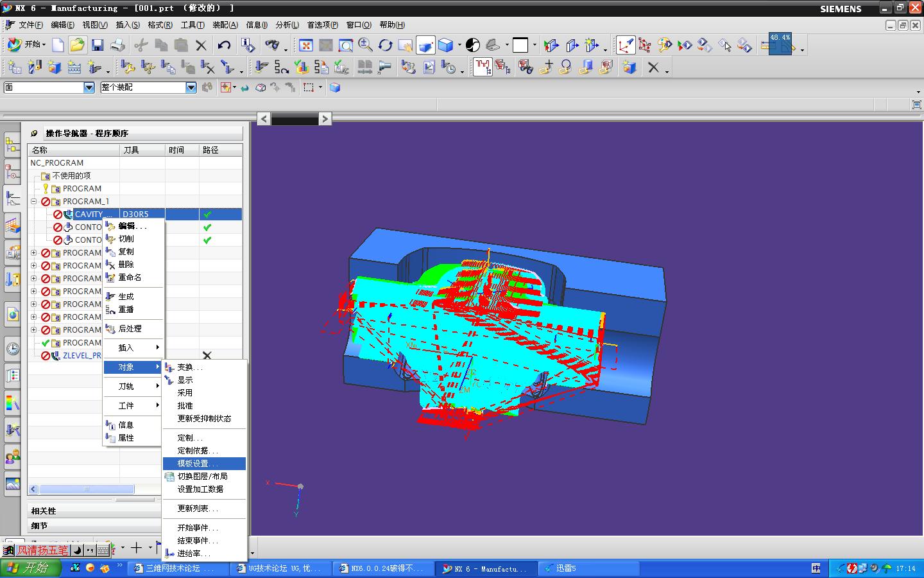Click the Zoom In/Out icon
The image size is (924, 578).
point(366,45)
